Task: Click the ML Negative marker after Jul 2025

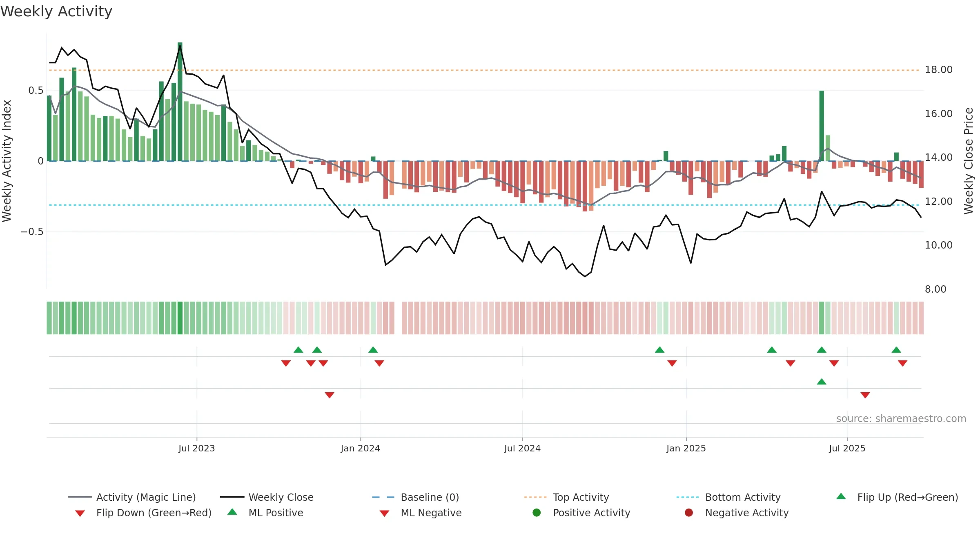Action: pyautogui.click(x=865, y=395)
